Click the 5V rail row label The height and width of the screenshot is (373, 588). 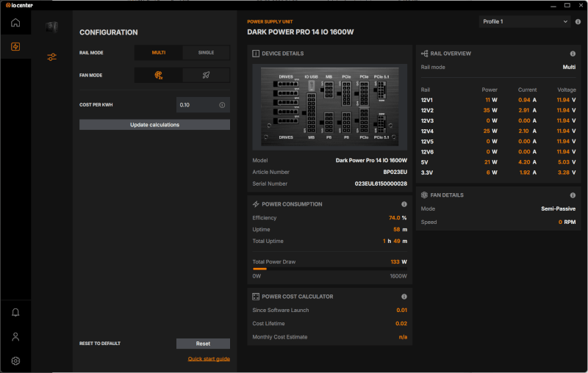[x=425, y=162]
